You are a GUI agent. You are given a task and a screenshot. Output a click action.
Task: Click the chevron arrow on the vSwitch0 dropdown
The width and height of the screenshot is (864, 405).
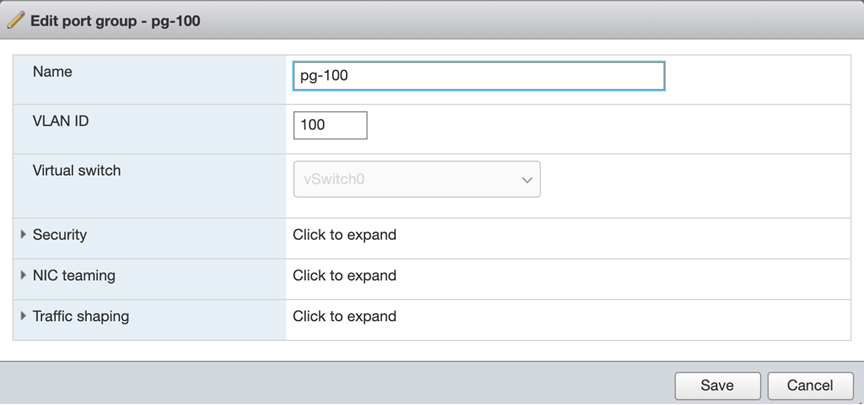click(x=527, y=180)
